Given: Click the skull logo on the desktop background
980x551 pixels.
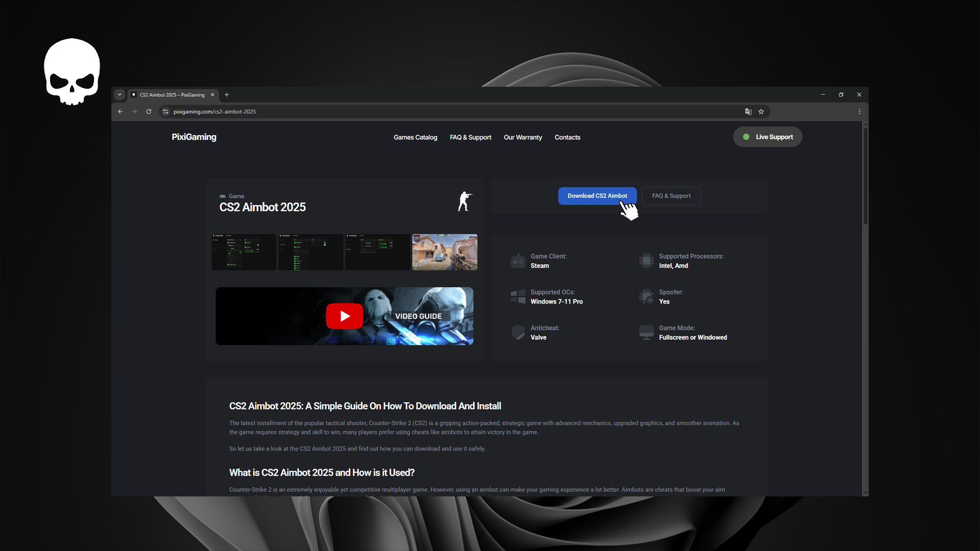Looking at the screenshot, I should (72, 72).
